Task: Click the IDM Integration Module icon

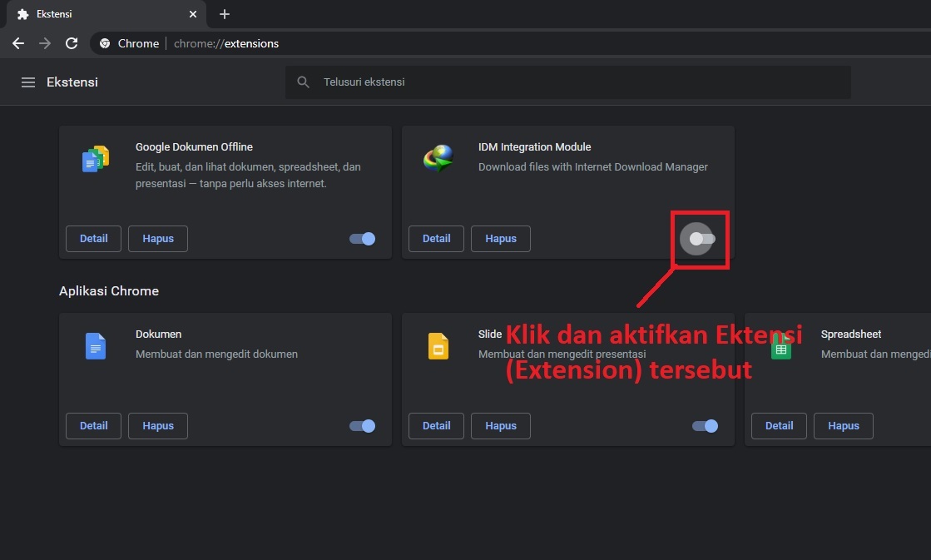Action: 438,158
